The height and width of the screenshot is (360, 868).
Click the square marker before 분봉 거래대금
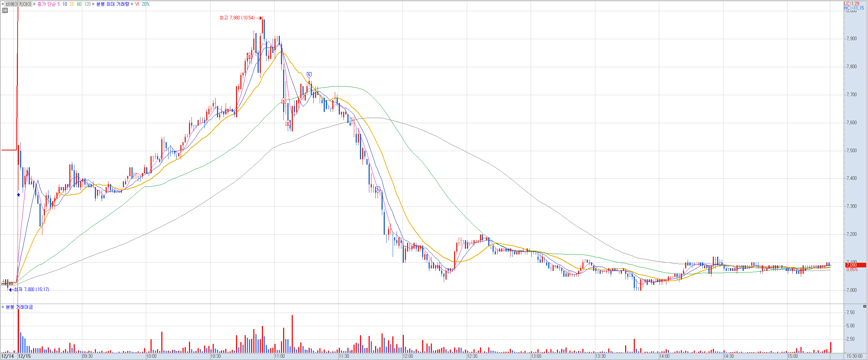pos(3,307)
